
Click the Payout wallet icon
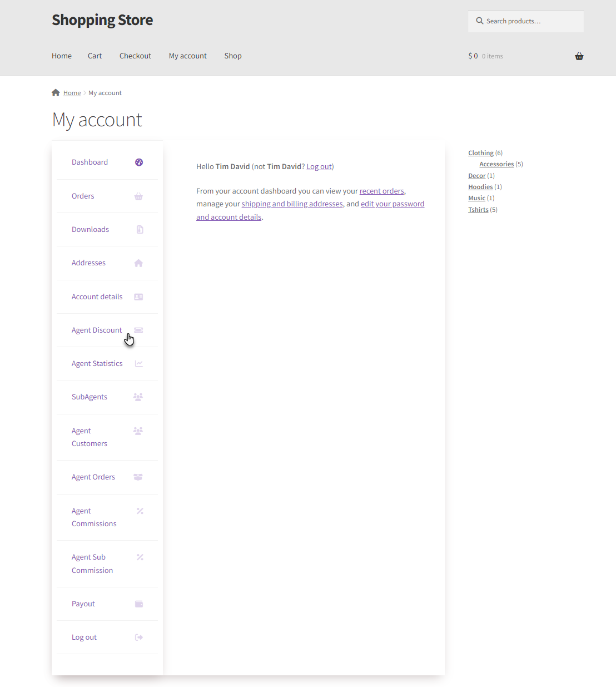click(x=139, y=604)
